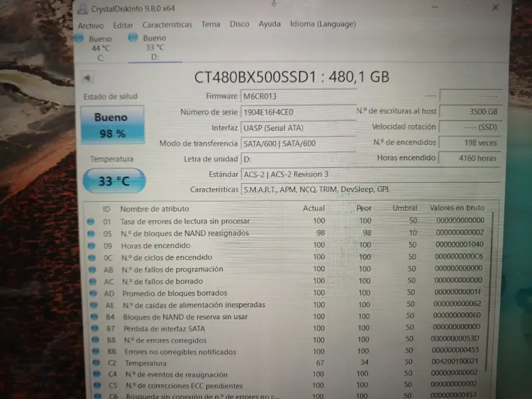Click status dot for Horas de encendido row
Image resolution: width=532 pixels, height=399 pixels.
click(x=91, y=245)
